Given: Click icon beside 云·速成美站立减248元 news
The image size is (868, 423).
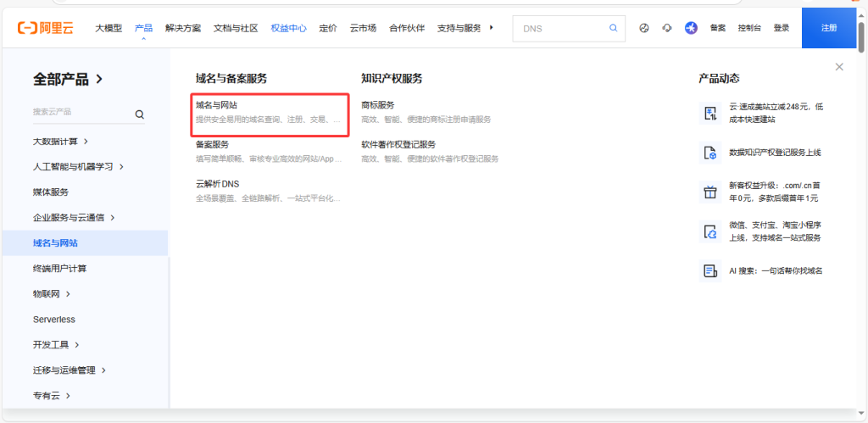Looking at the screenshot, I should coord(710,113).
